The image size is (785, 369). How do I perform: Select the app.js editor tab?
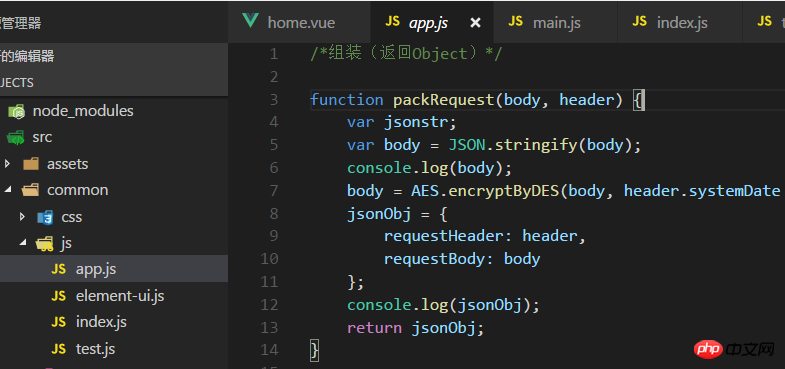click(x=432, y=22)
